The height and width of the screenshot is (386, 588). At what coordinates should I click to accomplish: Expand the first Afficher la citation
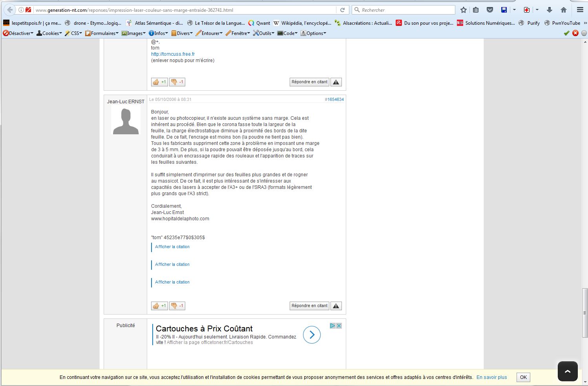pos(172,247)
